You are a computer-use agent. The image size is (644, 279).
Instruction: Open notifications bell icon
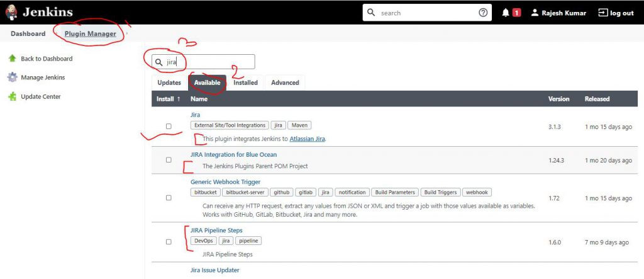point(506,13)
